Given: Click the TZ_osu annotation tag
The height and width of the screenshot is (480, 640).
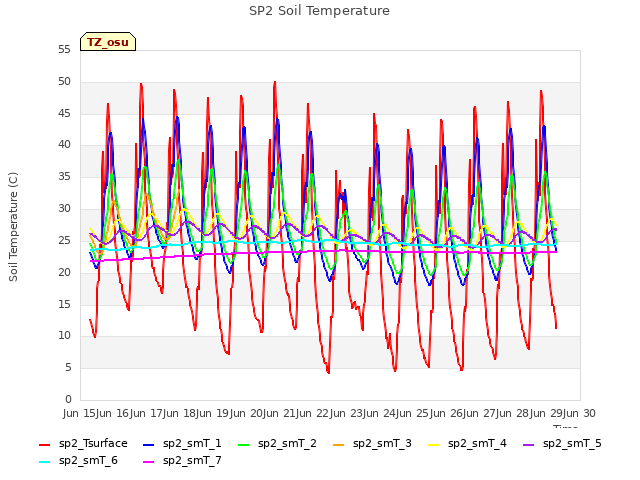Looking at the screenshot, I should tap(108, 42).
